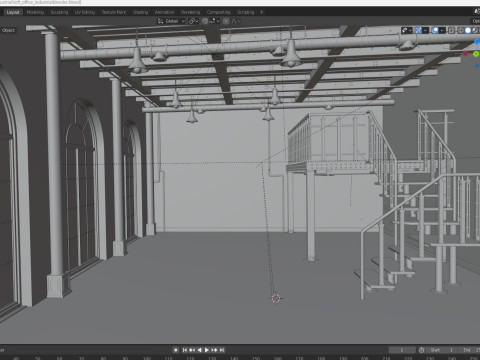
Task: Play animation in reverse
Action: pos(199,350)
